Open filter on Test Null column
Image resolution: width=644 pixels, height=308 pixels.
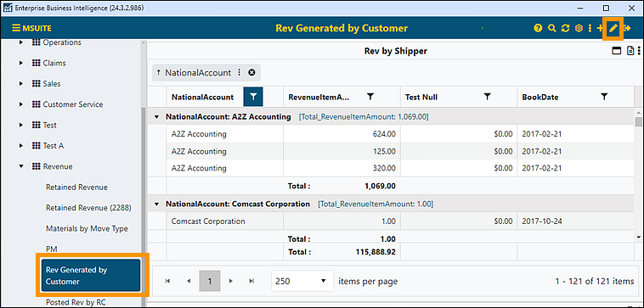[487, 97]
